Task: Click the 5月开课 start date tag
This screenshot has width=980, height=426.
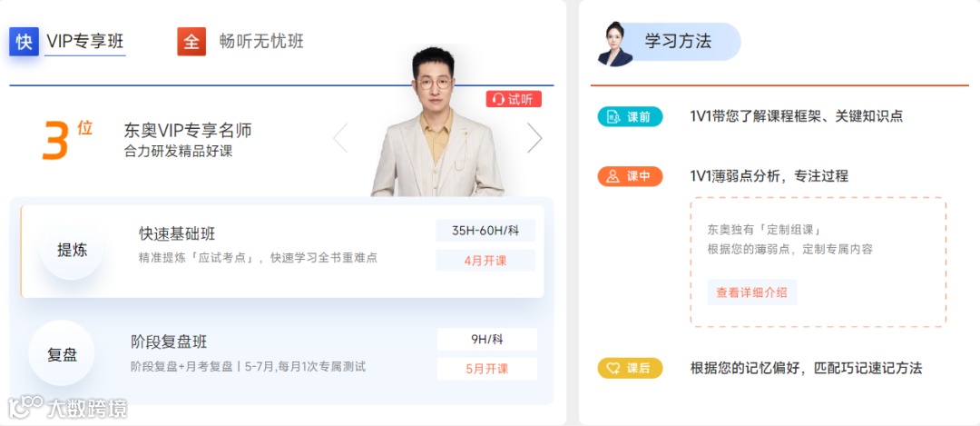Action: pos(487,369)
